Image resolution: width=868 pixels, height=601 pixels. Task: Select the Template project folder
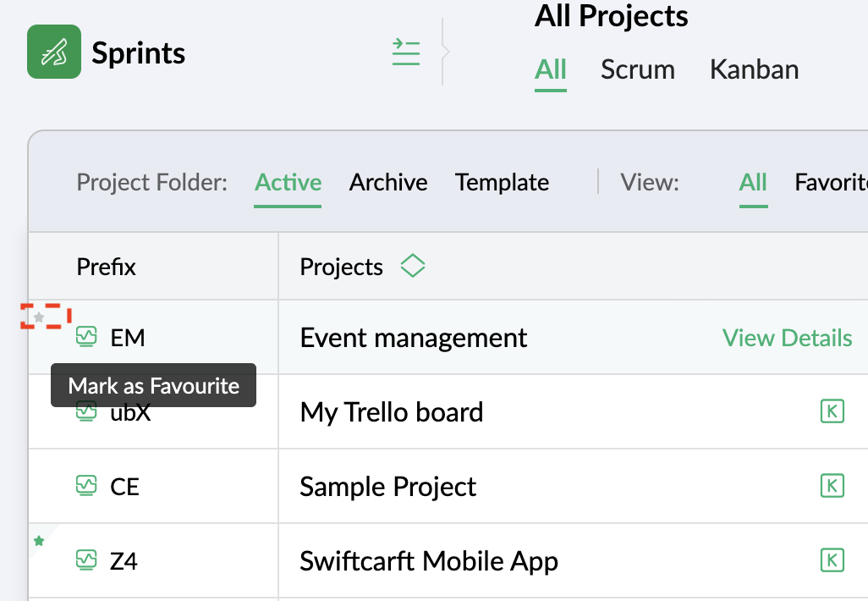click(502, 182)
